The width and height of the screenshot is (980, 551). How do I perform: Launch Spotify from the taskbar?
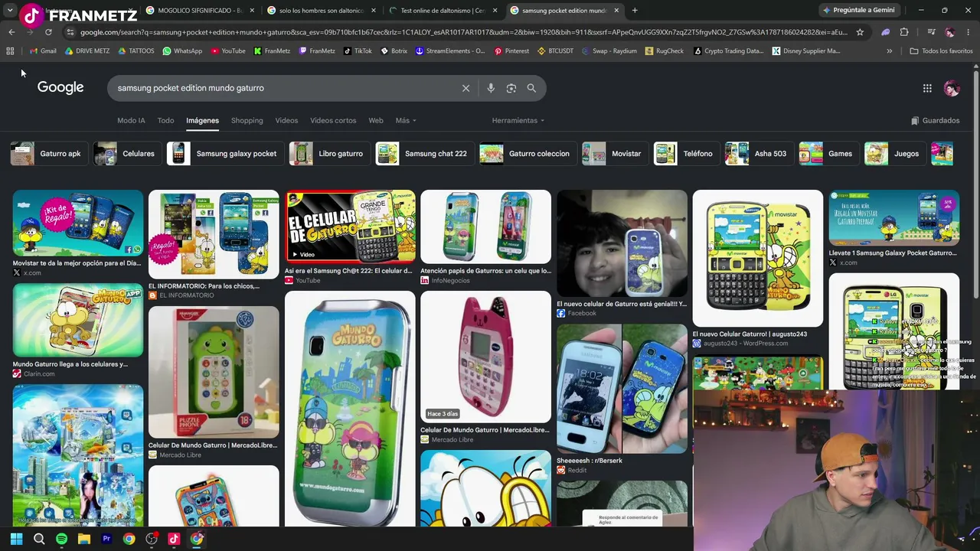click(x=61, y=539)
